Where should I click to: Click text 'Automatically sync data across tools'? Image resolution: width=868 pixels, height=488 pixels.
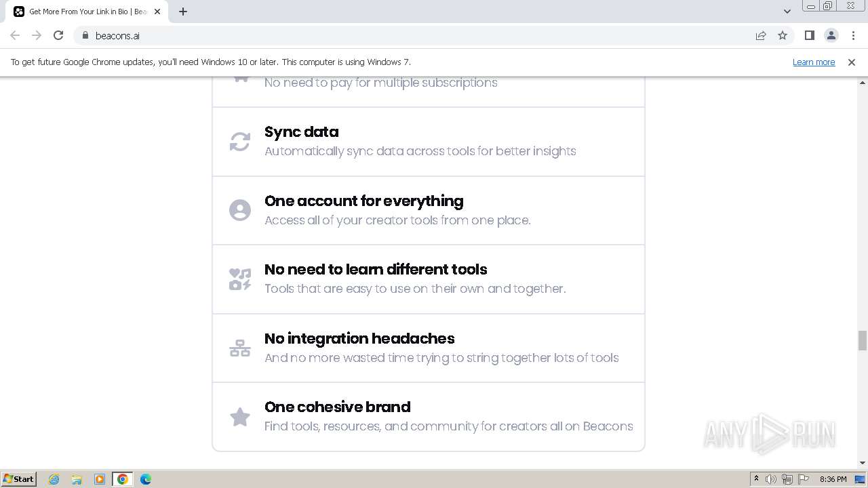(370, 151)
